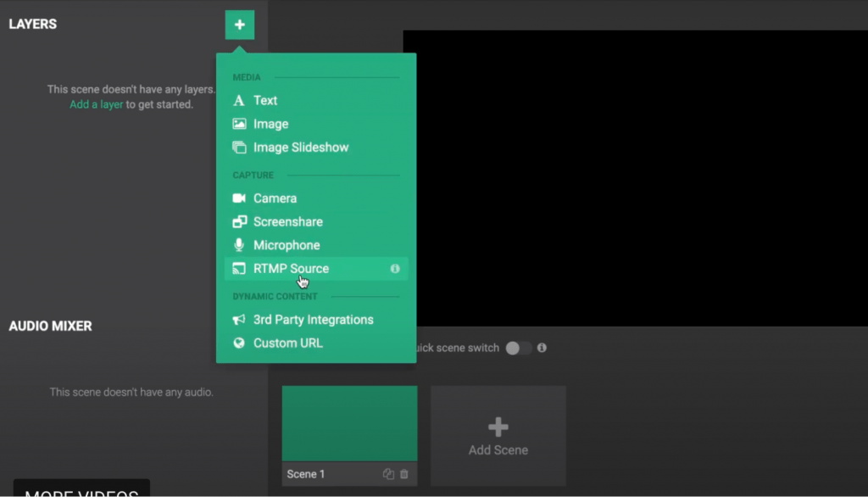This screenshot has width=868, height=497.
Task: Click the globe icon beside Custom URL
Action: [241, 343]
